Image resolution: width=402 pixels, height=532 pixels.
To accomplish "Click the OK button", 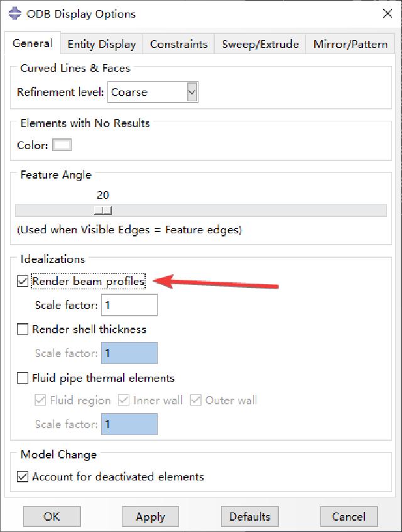I will (52, 516).
